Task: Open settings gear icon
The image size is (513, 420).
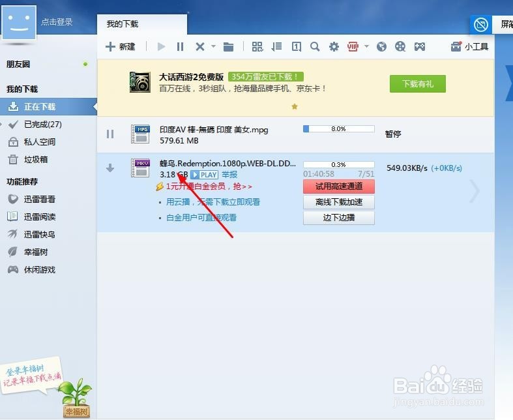Action: 334,46
